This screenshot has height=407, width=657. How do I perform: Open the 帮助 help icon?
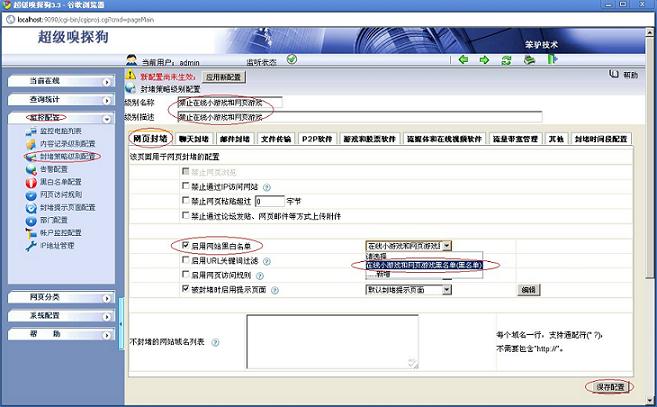(x=613, y=75)
